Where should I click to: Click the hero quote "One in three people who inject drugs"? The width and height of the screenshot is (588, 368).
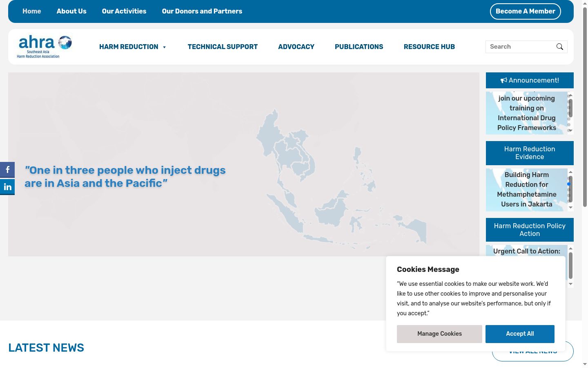click(x=125, y=177)
